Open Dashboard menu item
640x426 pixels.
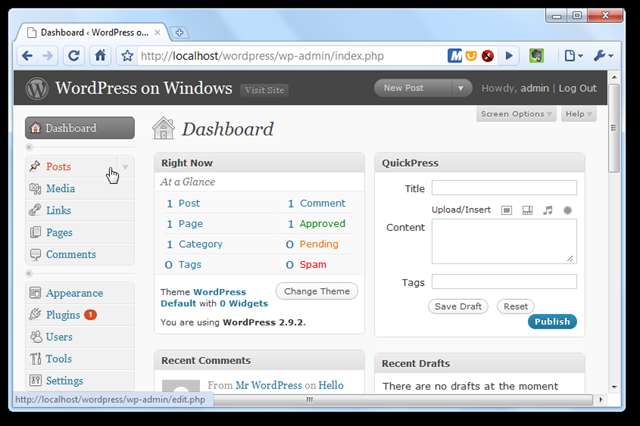(x=80, y=128)
